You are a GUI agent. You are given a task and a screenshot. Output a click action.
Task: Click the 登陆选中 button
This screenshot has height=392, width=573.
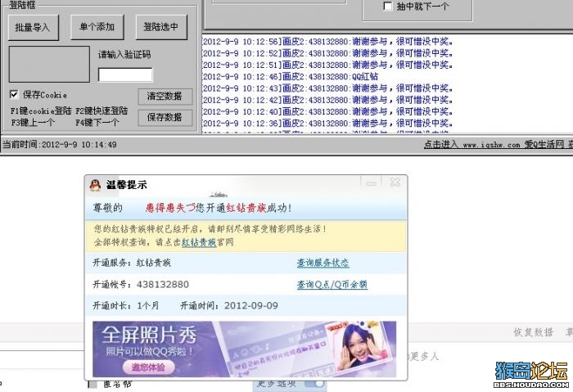tap(161, 27)
